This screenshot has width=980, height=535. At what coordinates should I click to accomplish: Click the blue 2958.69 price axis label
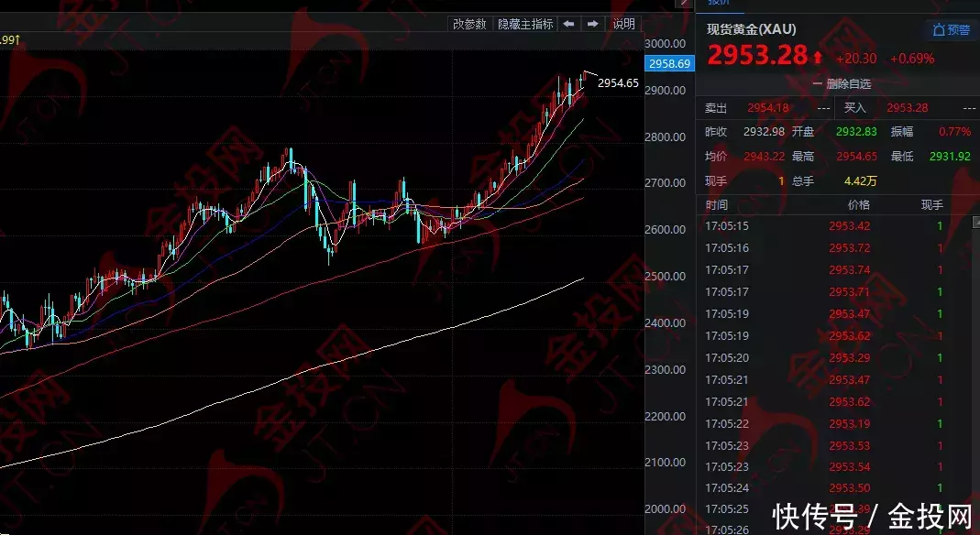669,64
